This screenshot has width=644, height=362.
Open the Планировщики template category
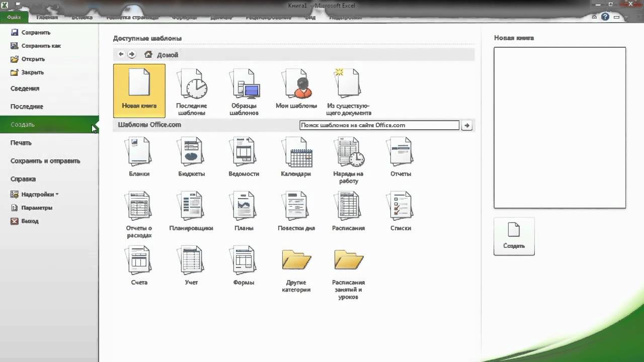[x=191, y=211]
